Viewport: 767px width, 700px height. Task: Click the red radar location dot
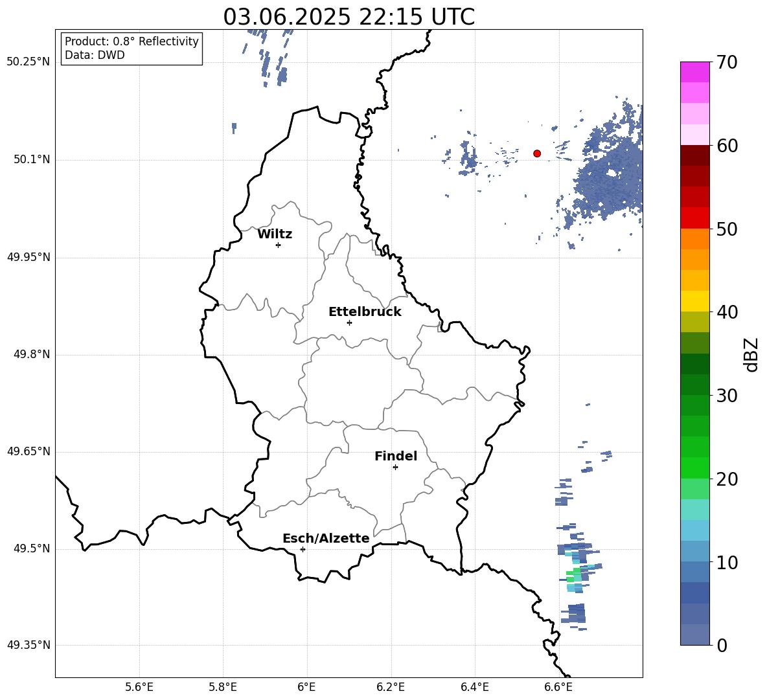coord(537,153)
